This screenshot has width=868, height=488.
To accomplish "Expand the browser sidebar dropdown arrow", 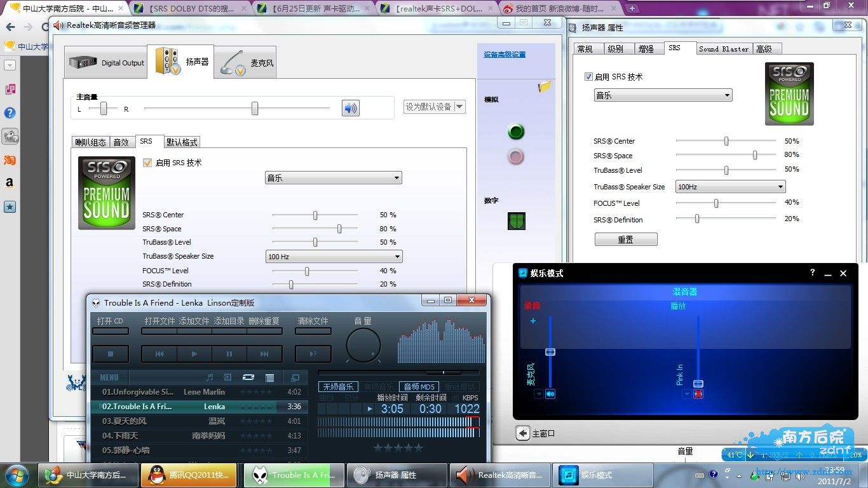I will tap(10, 65).
